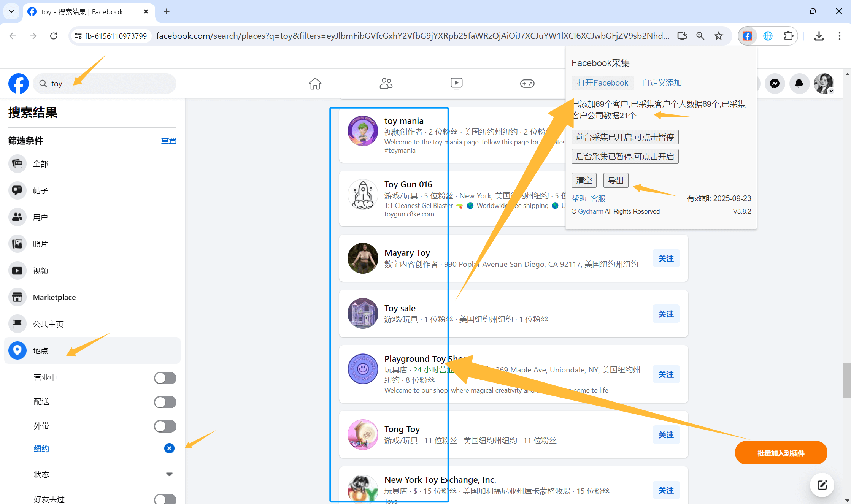
Task: Click the zoom magnifier icon in address bar
Action: pos(700,36)
